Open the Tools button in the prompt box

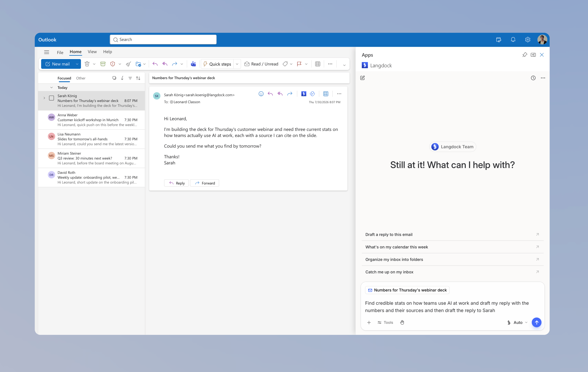point(385,323)
